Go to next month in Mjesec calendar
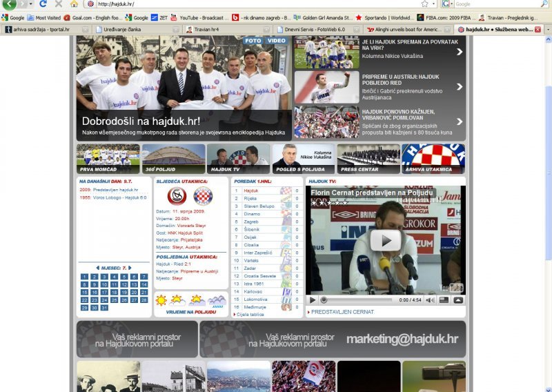Image resolution: width=552 pixels, height=392 pixels. coord(130,268)
